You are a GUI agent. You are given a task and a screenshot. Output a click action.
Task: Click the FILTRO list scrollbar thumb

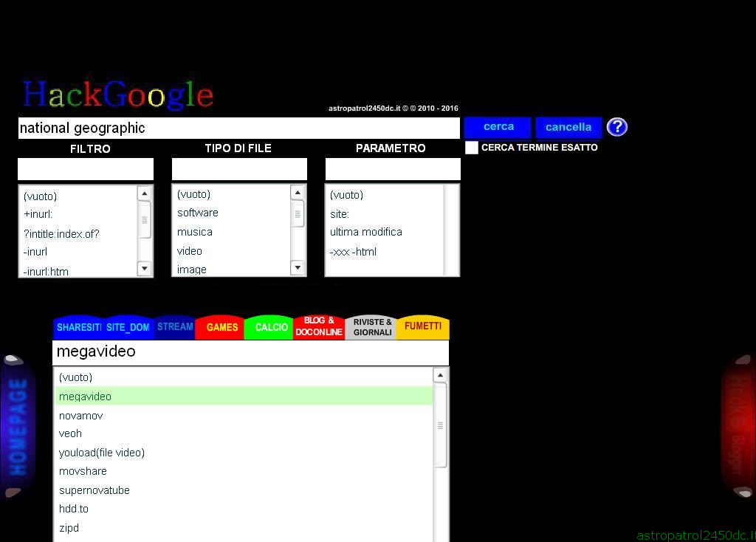[x=144, y=220]
